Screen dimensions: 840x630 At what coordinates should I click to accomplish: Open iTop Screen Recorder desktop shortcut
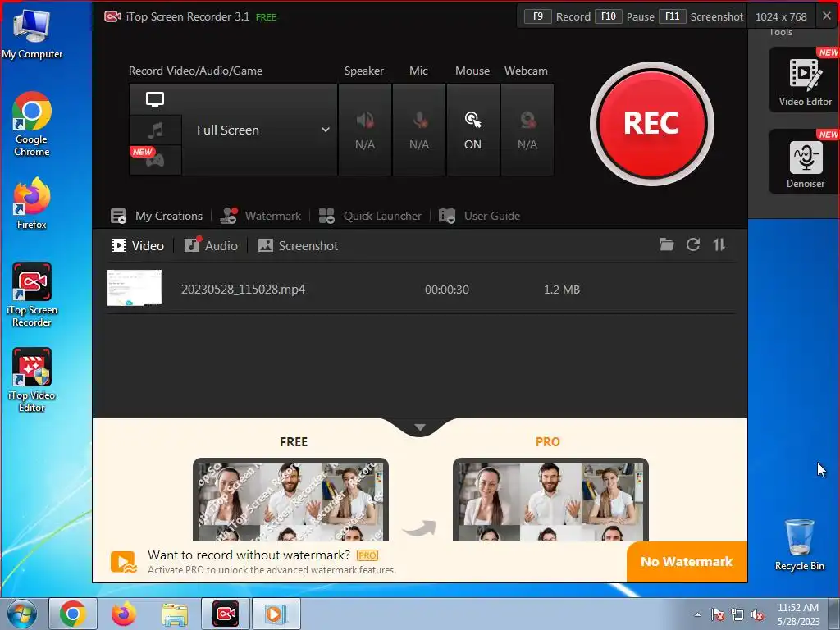click(32, 294)
